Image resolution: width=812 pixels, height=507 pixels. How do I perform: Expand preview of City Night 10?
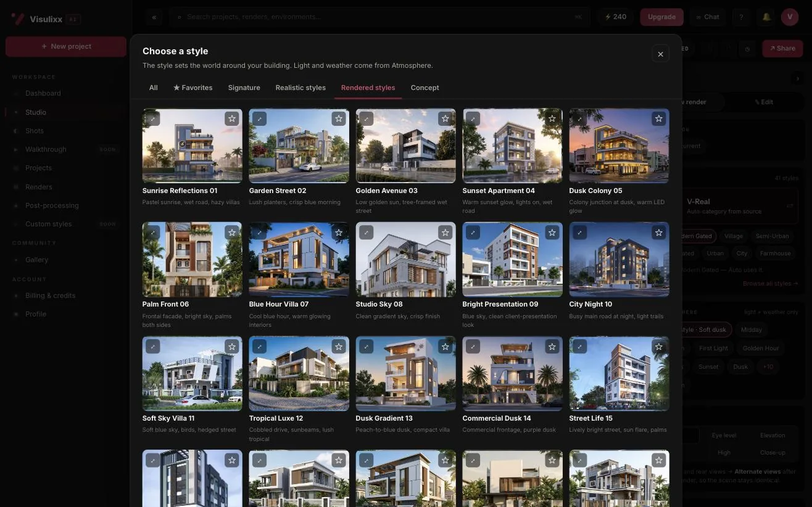point(579,233)
